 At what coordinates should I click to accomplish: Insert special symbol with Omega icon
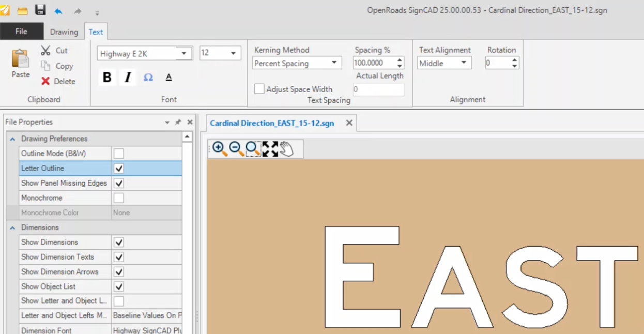click(x=148, y=78)
